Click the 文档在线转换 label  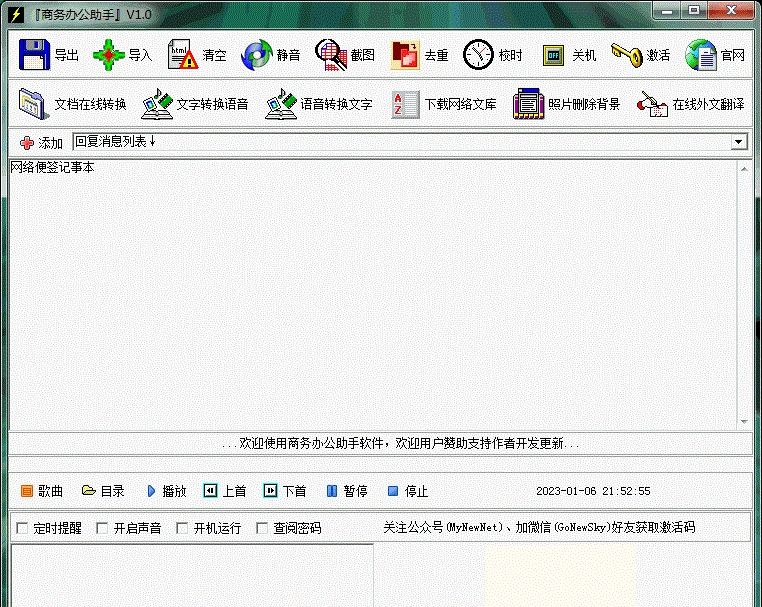click(x=90, y=104)
